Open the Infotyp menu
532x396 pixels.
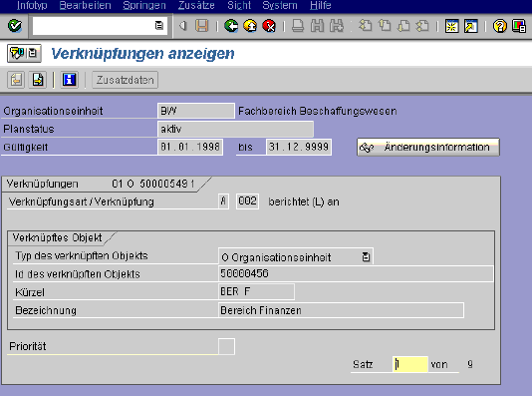pyautogui.click(x=32, y=6)
